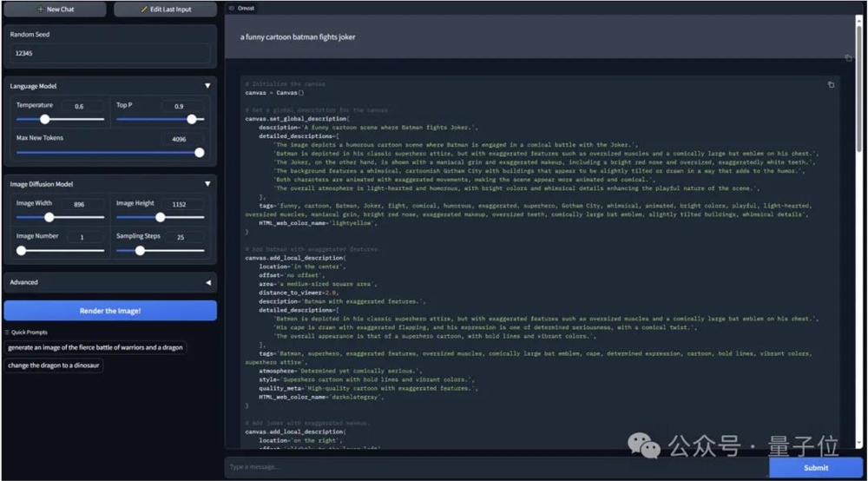Choose quick prompt change dragon to dinosaur
The height and width of the screenshot is (481, 868).
[x=54, y=366]
